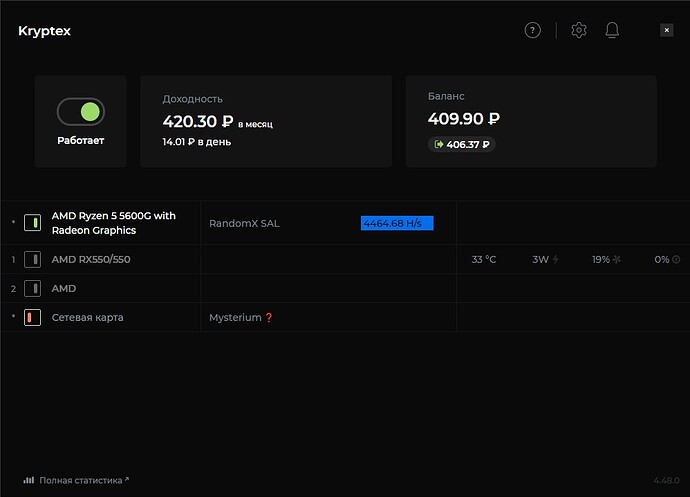Viewport: 690px width, 497px height.
Task: Open the settings gear icon
Action: pos(579,30)
